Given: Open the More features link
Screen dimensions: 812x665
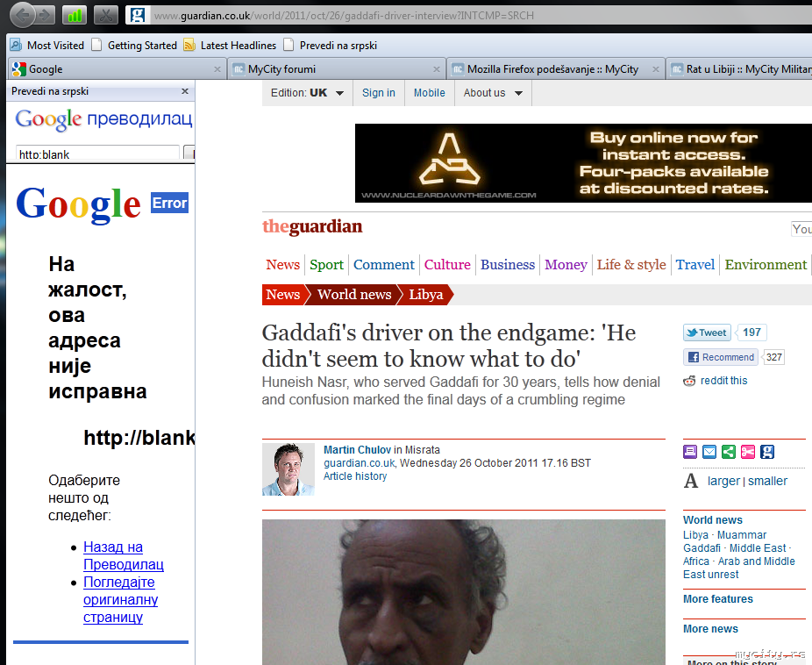Looking at the screenshot, I should [718, 598].
